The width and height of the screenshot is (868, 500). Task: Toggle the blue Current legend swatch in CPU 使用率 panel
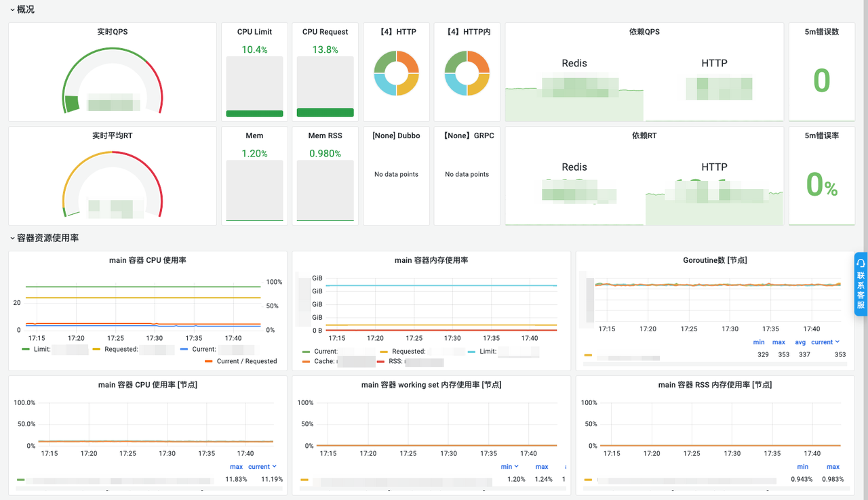click(184, 350)
